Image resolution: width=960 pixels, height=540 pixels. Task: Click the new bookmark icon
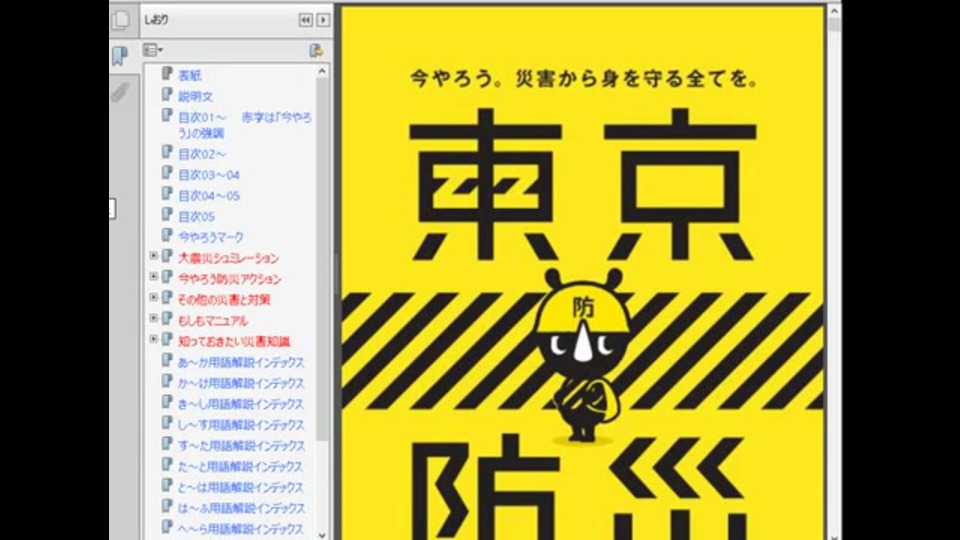[316, 50]
